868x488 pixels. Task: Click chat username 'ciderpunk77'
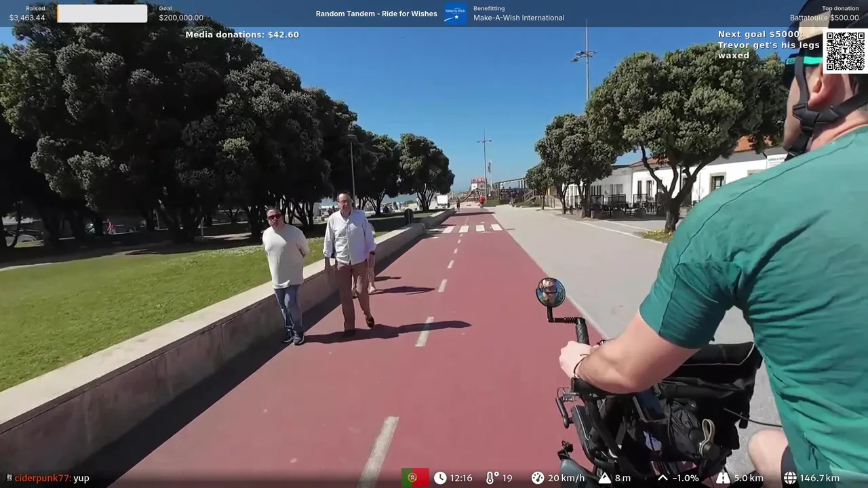(43, 478)
